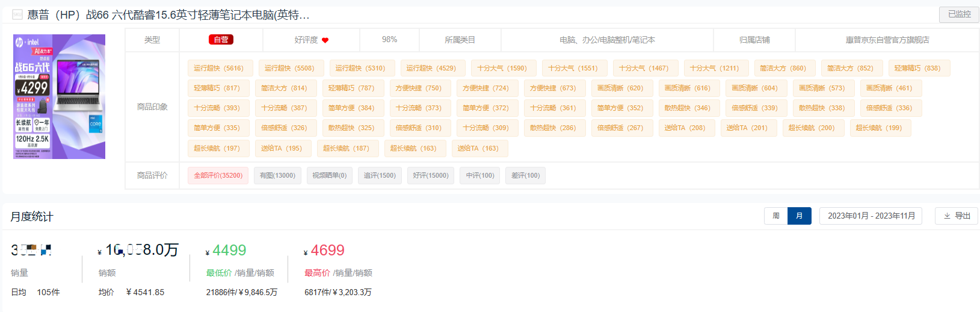Click the daily average 105件 value
This screenshot has width=980, height=312.
coord(48,292)
